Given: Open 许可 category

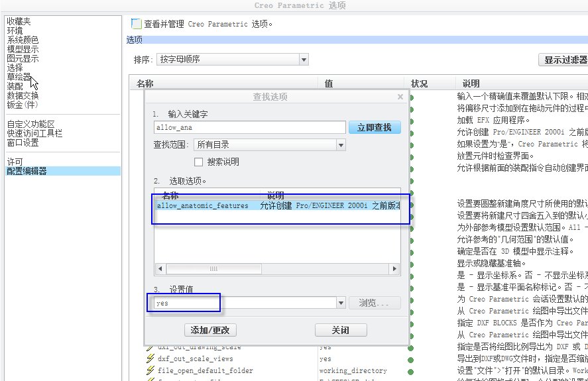Looking at the screenshot, I should point(15,162).
